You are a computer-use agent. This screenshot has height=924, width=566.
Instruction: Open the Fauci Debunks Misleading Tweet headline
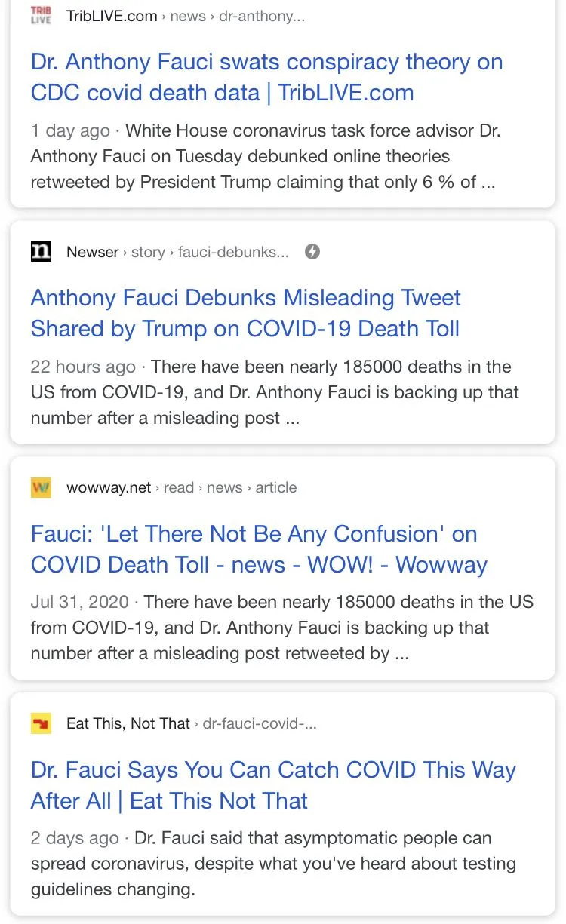(x=245, y=313)
